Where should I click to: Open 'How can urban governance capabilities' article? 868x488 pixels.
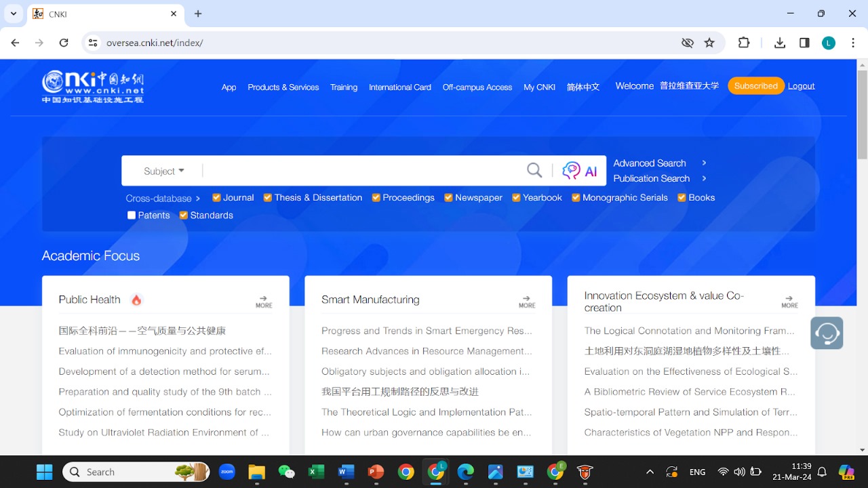427,432
